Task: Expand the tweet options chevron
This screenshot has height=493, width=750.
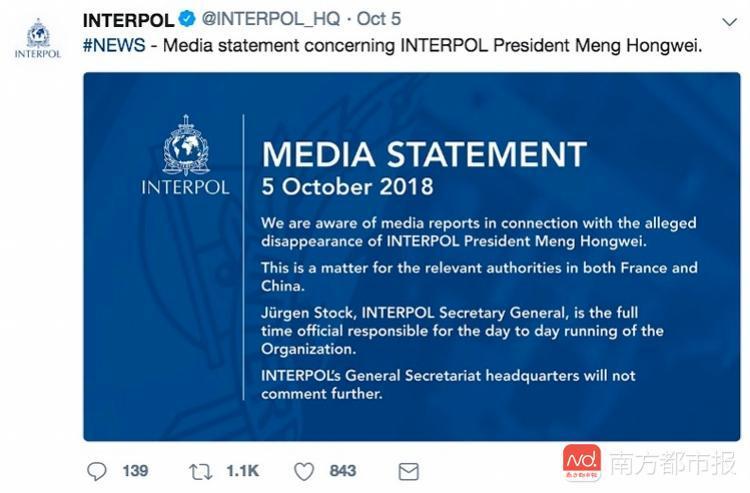Action: click(x=729, y=22)
